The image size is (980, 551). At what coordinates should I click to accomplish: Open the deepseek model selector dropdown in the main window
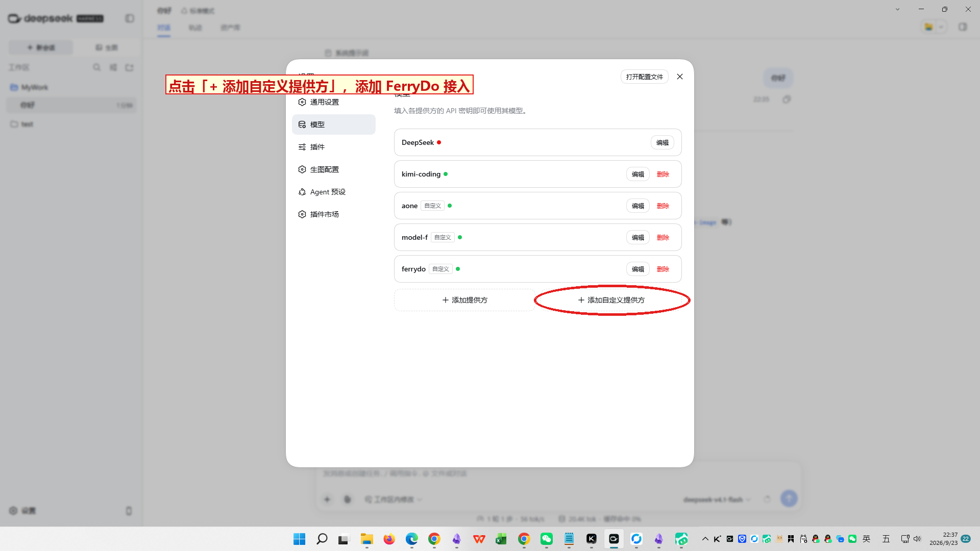[717, 499]
